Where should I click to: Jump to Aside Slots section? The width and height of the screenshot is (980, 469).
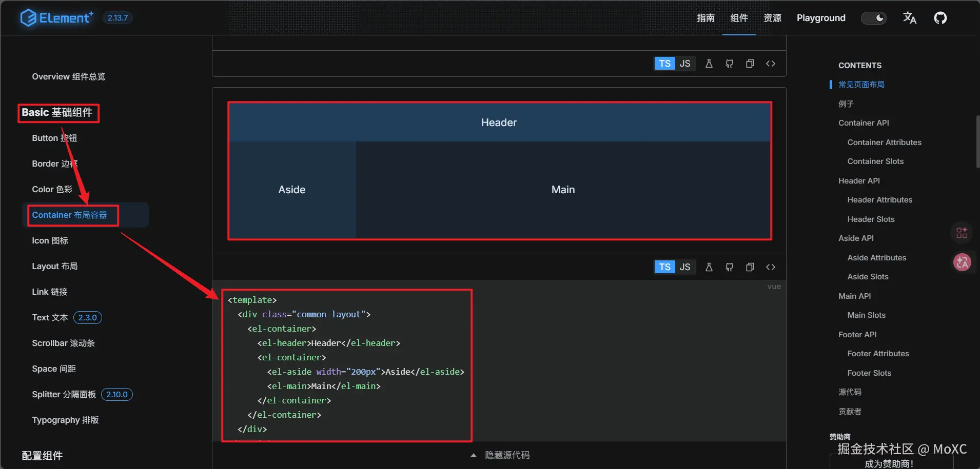coord(868,277)
